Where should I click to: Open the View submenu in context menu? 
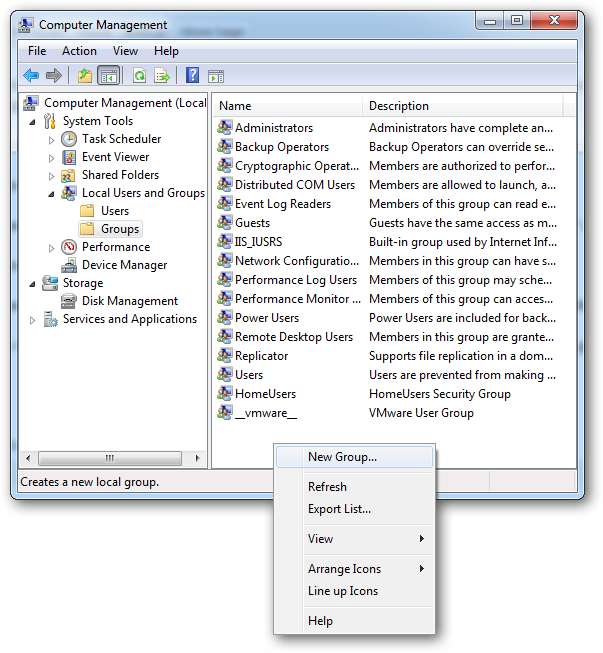click(354, 539)
